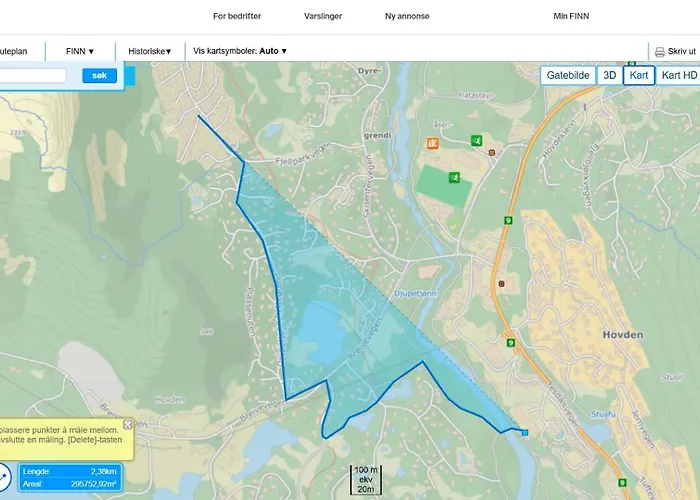The width and height of the screenshot is (700, 500).
Task: Close the yellow measuring hint box
Action: click(x=128, y=425)
